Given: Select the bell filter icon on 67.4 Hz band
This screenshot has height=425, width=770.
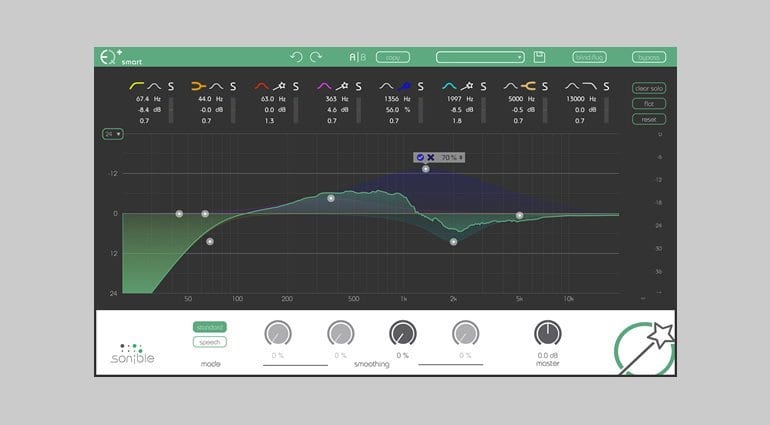Looking at the screenshot, I should coord(154,86).
